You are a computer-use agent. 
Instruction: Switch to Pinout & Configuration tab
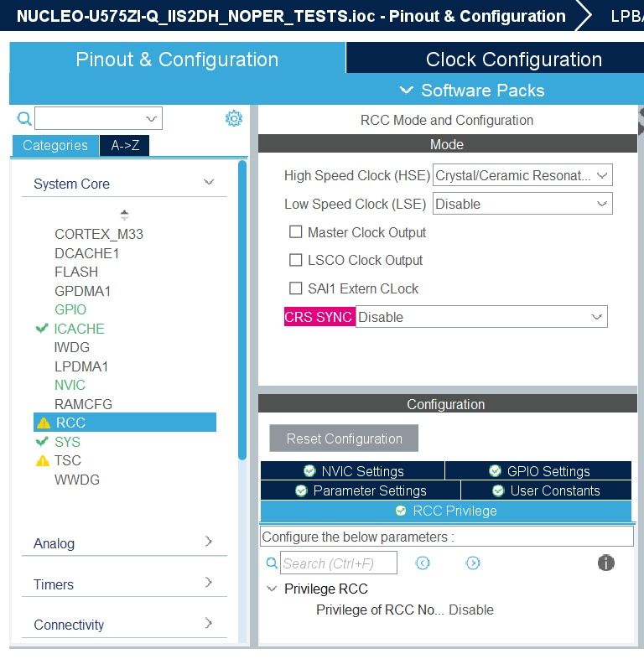coord(177,59)
